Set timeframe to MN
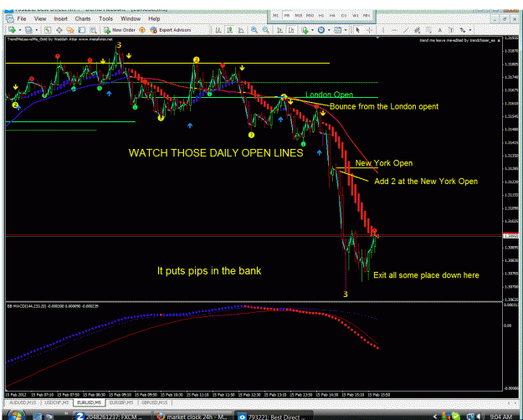This screenshot has height=420, width=523. [367, 16]
